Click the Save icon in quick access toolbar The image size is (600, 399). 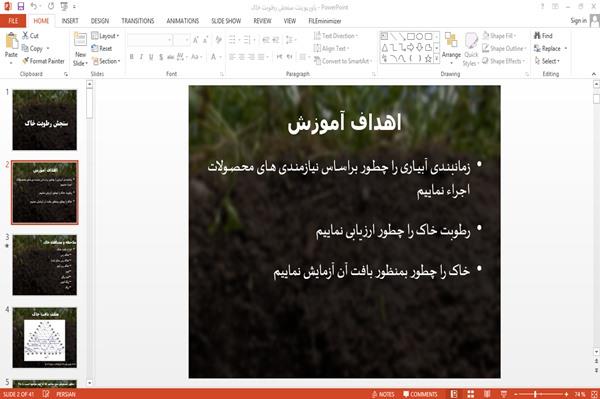(x=21, y=6)
